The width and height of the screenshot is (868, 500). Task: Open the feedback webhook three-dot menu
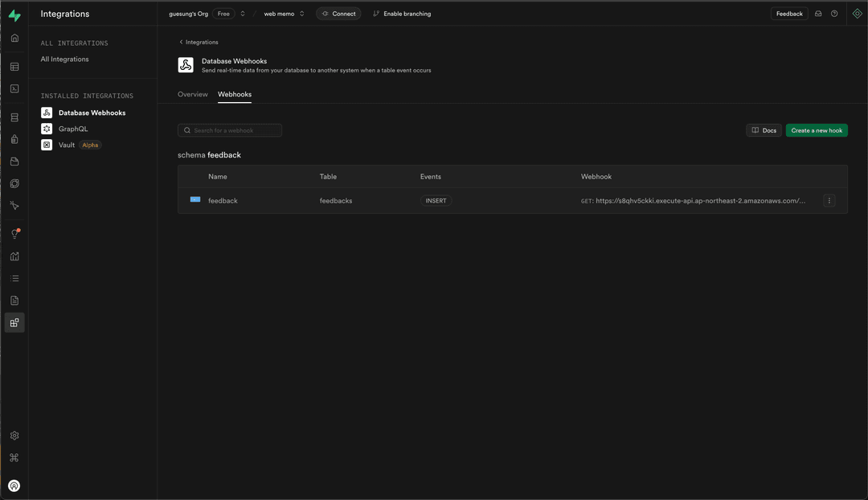click(829, 201)
